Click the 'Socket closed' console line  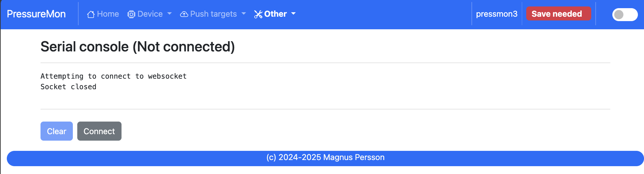pyautogui.click(x=68, y=87)
